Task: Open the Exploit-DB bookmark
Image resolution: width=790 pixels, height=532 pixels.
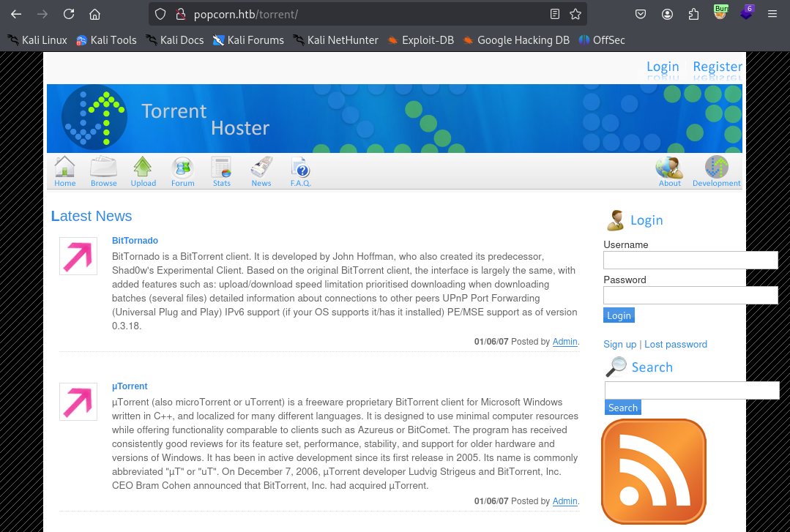Action: coord(421,40)
